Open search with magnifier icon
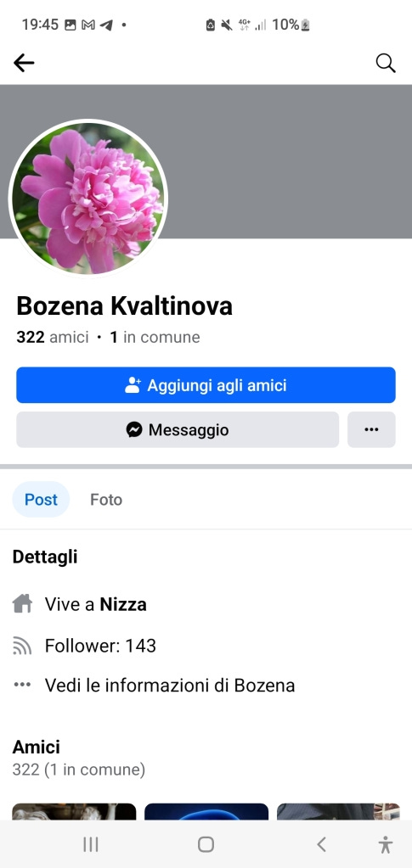 click(386, 63)
